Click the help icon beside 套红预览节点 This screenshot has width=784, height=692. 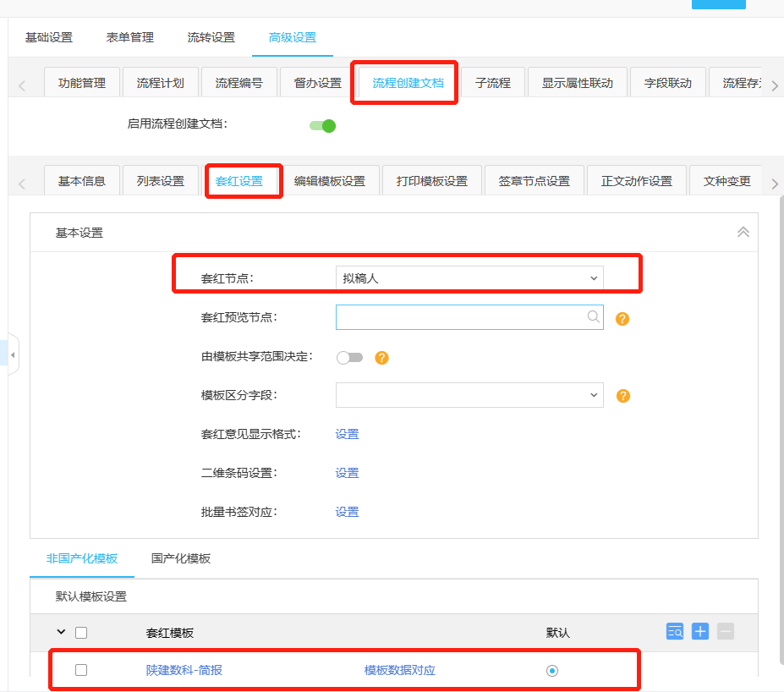pyautogui.click(x=622, y=319)
